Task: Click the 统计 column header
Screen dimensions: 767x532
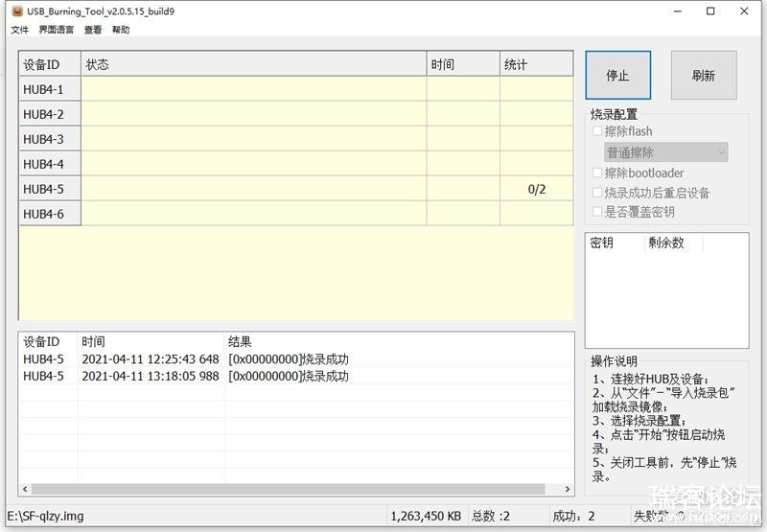Action: tap(536, 64)
